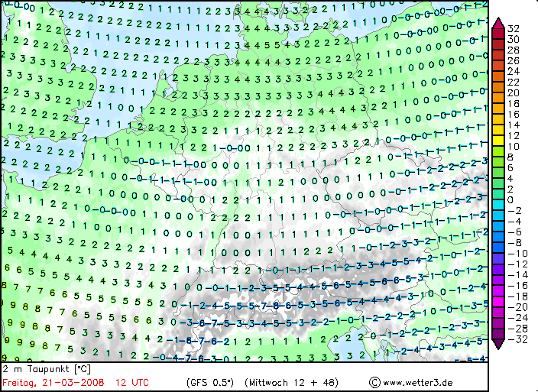
Task: Click the red date 'Freitag, 21-03-2008'
Action: pyautogui.click(x=53, y=382)
